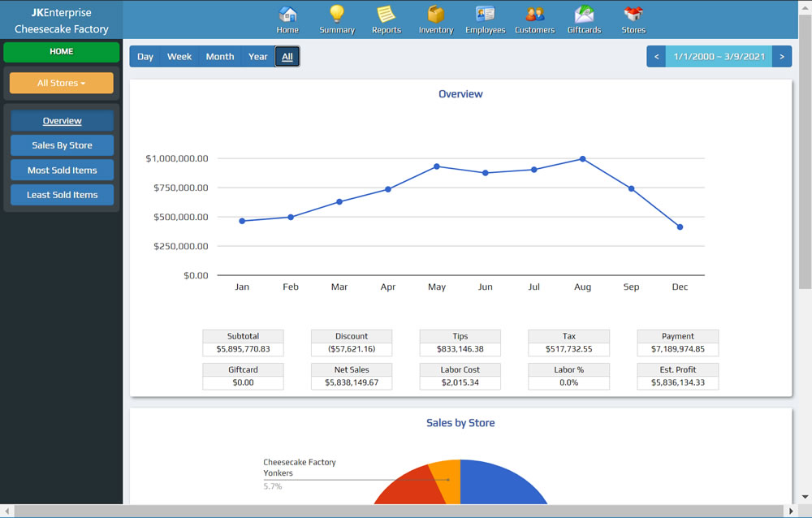Viewport: 812px width, 518px height.
Task: Click the orange pie chart slice
Action: click(448, 481)
